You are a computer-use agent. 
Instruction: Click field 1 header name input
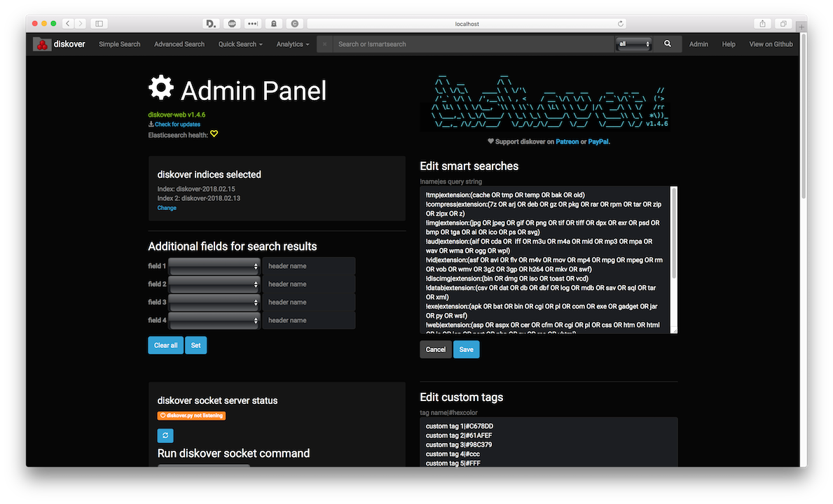pyautogui.click(x=309, y=266)
